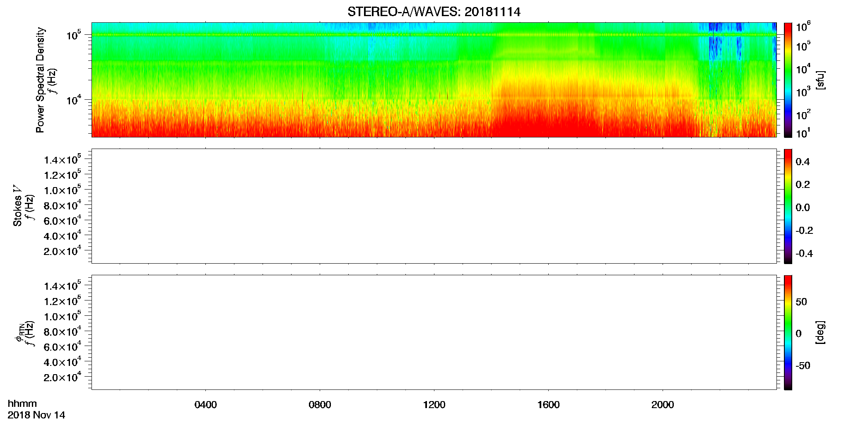
Task: Click the hhmm time format label
Action: (22, 404)
